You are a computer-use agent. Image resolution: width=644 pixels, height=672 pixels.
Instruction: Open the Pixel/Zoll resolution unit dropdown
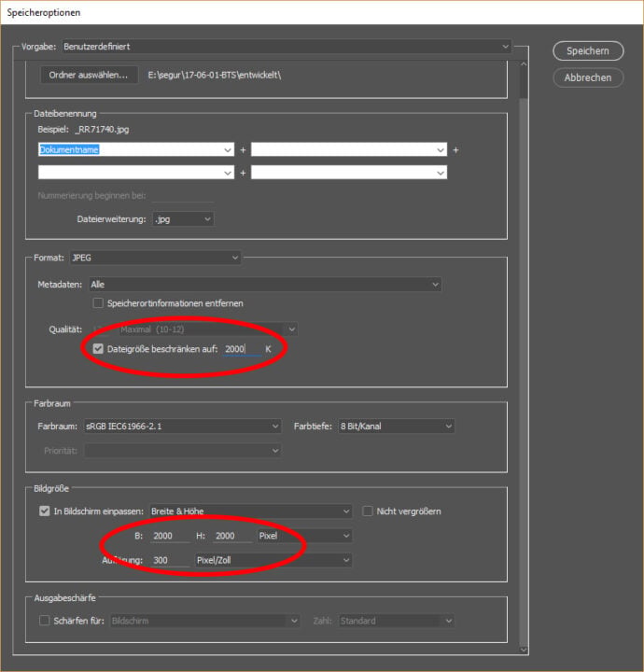273,560
